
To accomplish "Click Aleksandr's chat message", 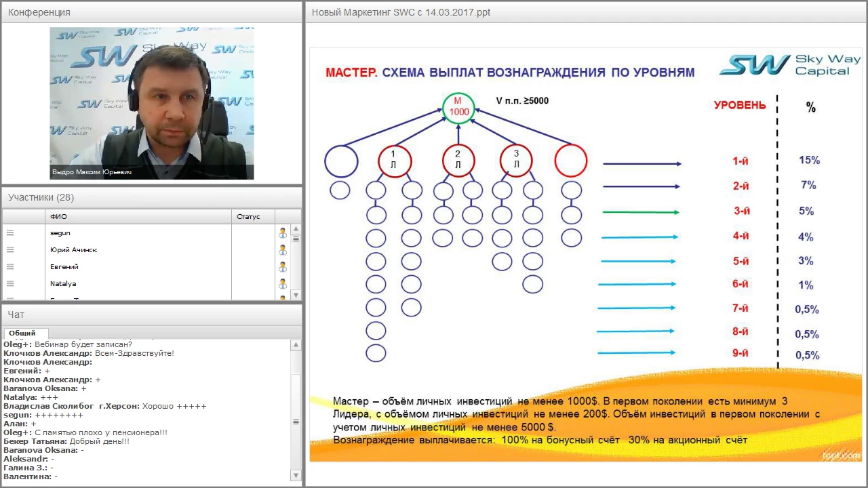I will (x=28, y=459).
